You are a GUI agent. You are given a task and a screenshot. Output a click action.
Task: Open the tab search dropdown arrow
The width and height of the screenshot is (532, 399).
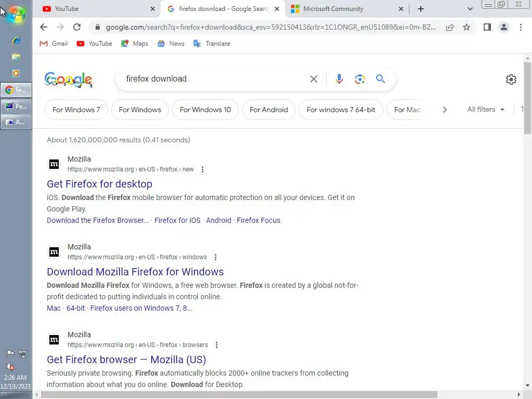click(470, 9)
